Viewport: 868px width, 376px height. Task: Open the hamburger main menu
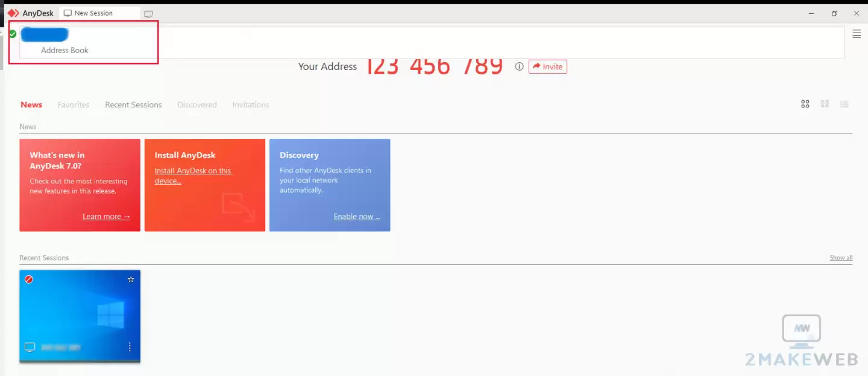[857, 34]
